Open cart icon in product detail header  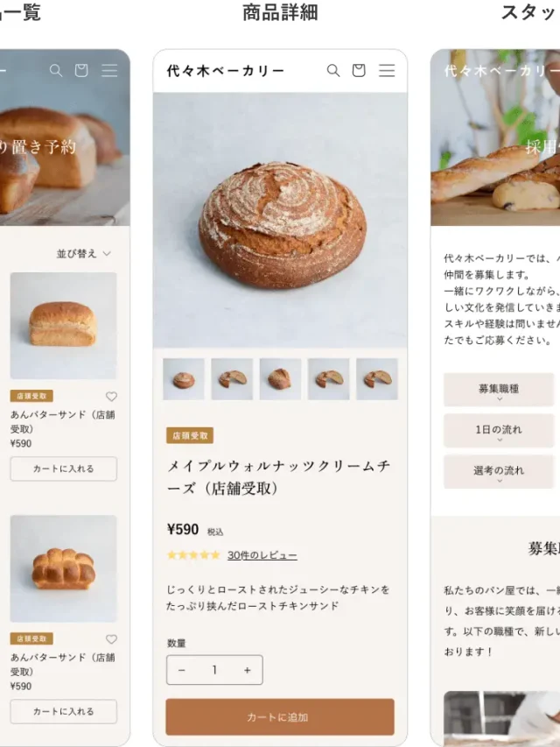pyautogui.click(x=359, y=71)
